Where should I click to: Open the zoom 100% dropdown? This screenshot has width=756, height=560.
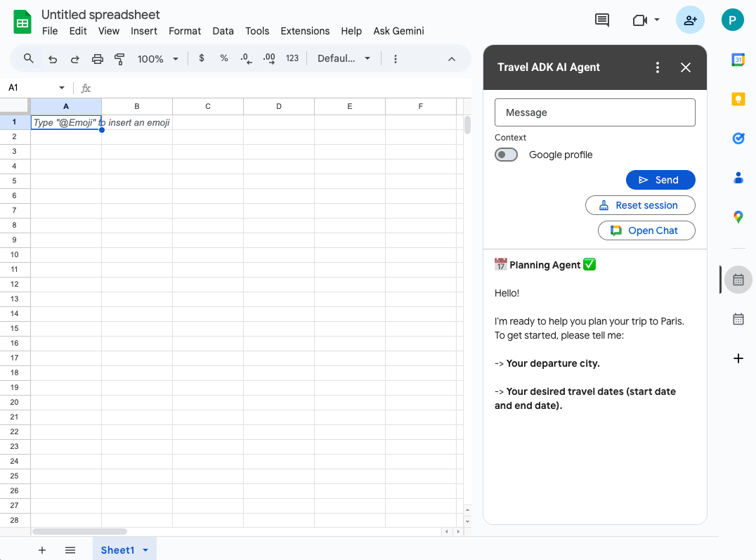(x=157, y=59)
